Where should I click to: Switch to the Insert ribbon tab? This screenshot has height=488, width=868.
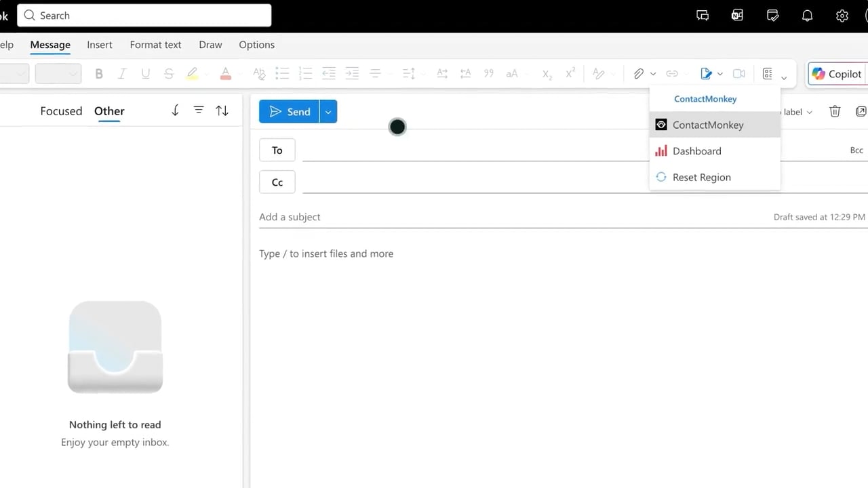(x=100, y=45)
